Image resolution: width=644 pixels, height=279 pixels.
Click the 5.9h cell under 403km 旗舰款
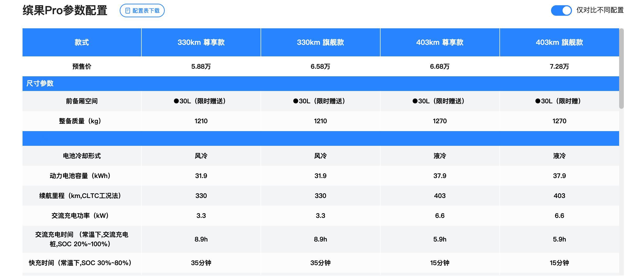[559, 239]
